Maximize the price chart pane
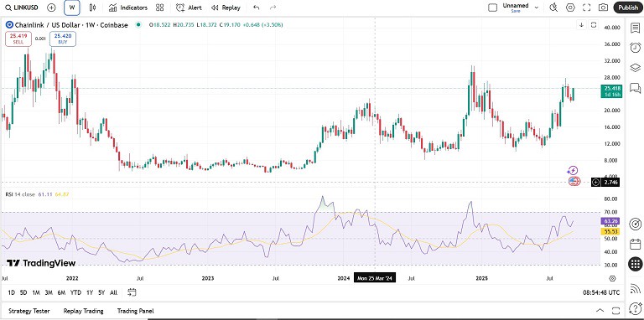The height and width of the screenshot is (320, 644). 594,25
